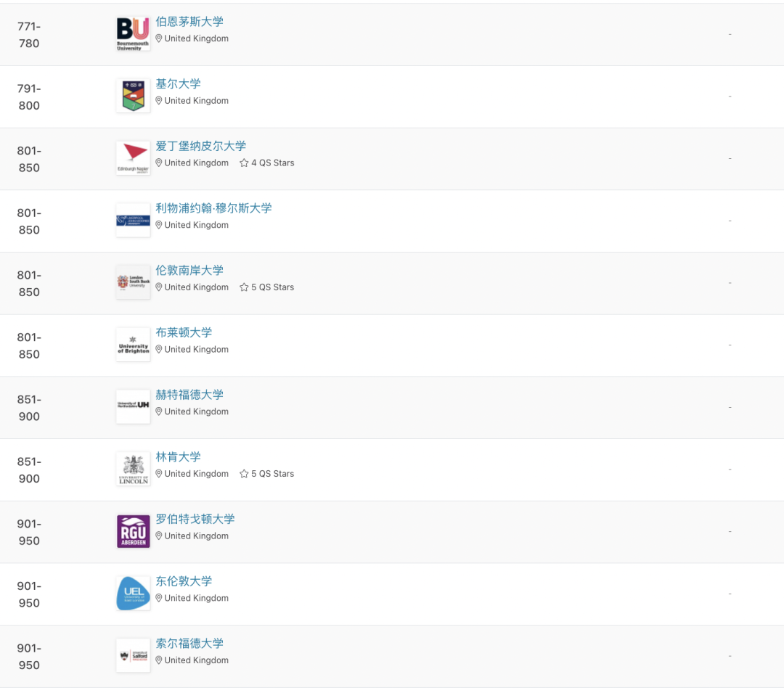Viewport: 784px width, 693px height.
Task: Click the rank 771-780 cell
Action: coord(29,35)
